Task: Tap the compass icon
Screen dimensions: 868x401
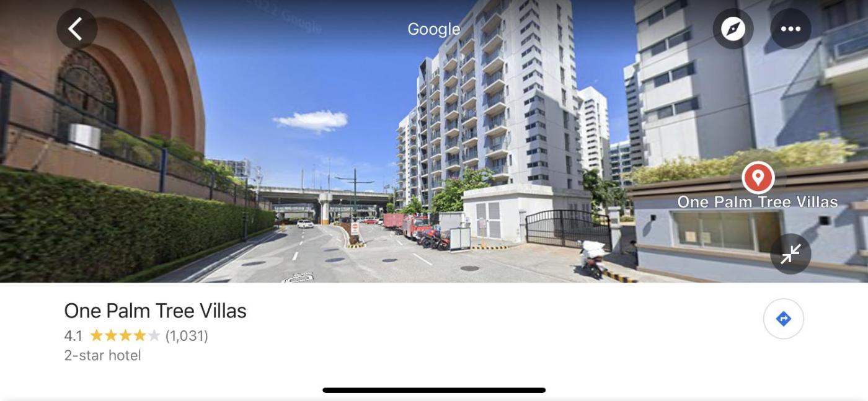Action: [733, 29]
